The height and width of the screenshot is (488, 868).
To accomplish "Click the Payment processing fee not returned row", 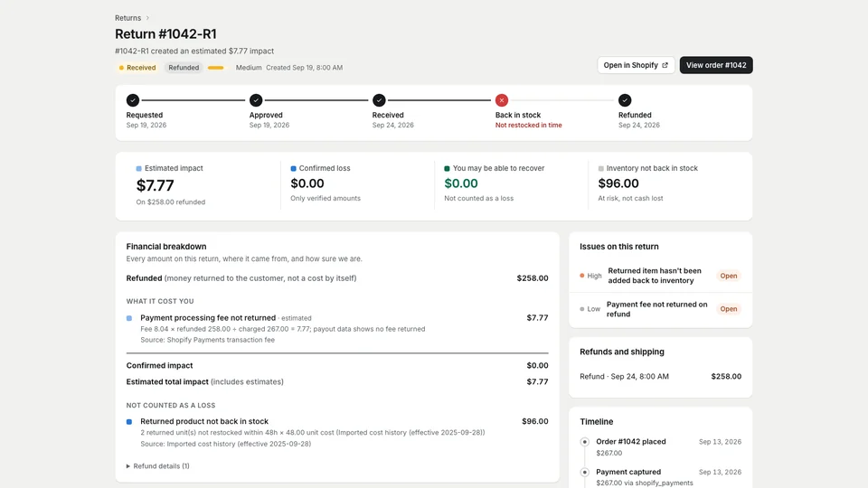I will [x=337, y=329].
